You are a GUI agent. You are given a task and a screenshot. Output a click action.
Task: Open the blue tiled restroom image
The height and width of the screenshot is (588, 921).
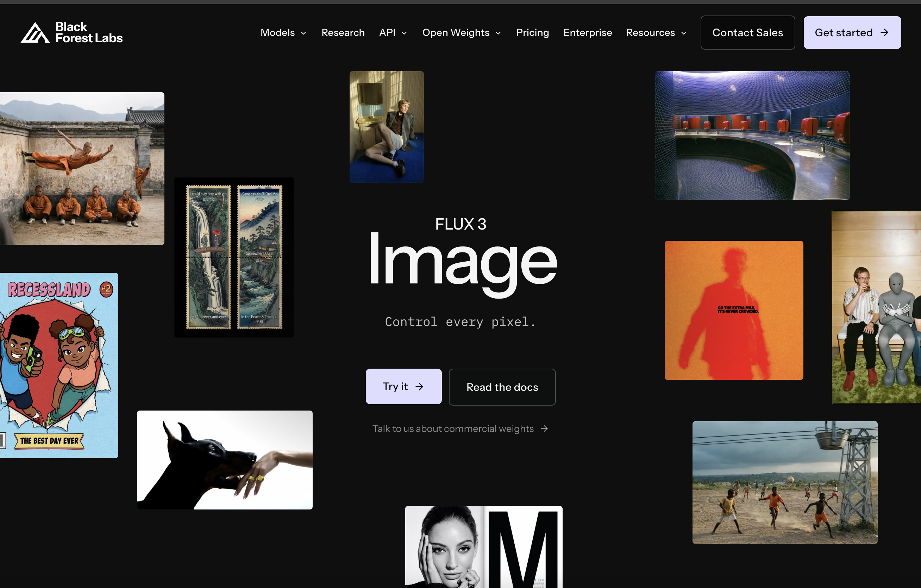pos(752,136)
